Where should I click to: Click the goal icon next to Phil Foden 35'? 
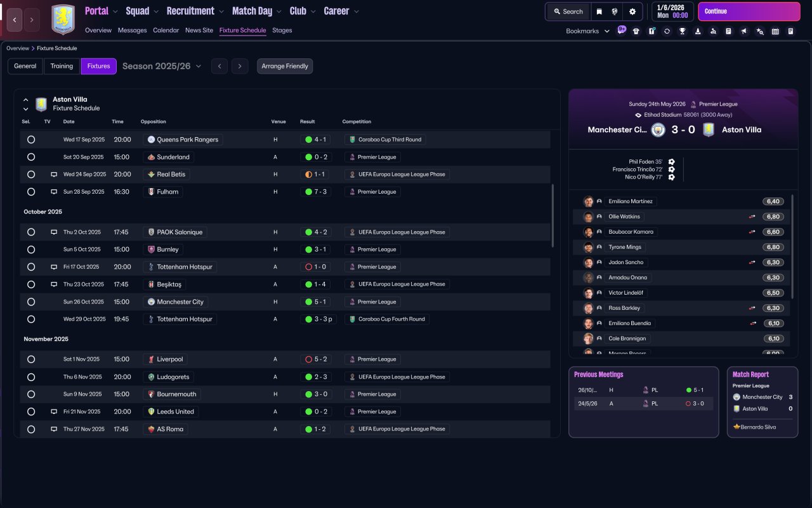coord(671,162)
